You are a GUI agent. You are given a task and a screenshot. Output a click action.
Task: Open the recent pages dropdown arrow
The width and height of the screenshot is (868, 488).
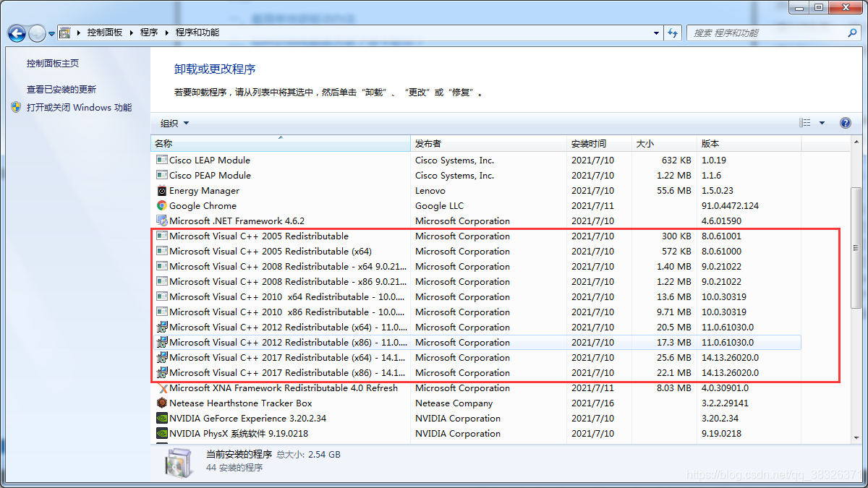click(x=52, y=33)
